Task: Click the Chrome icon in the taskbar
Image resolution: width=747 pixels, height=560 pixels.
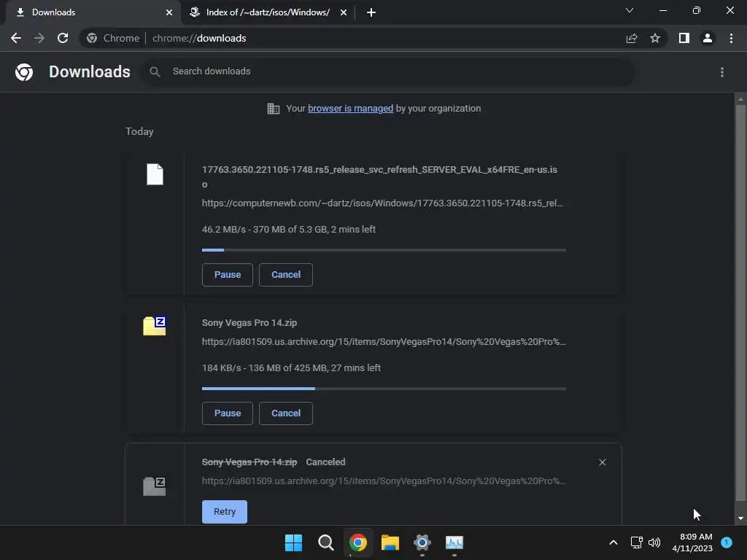Action: tap(357, 542)
